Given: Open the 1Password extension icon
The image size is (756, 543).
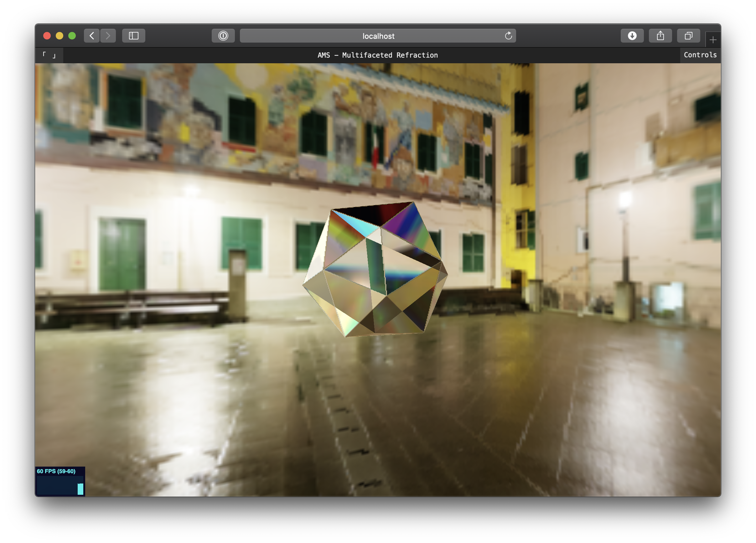Looking at the screenshot, I should pyautogui.click(x=223, y=36).
